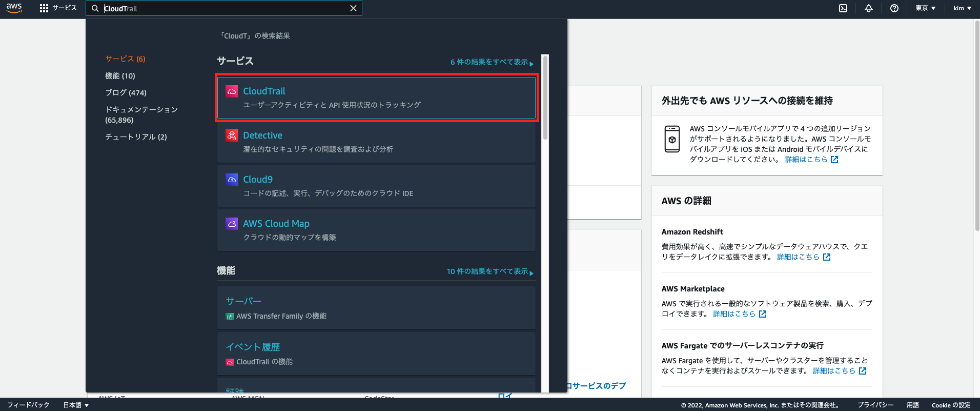
Task: Open the Cloud9 service result
Action: 376,186
